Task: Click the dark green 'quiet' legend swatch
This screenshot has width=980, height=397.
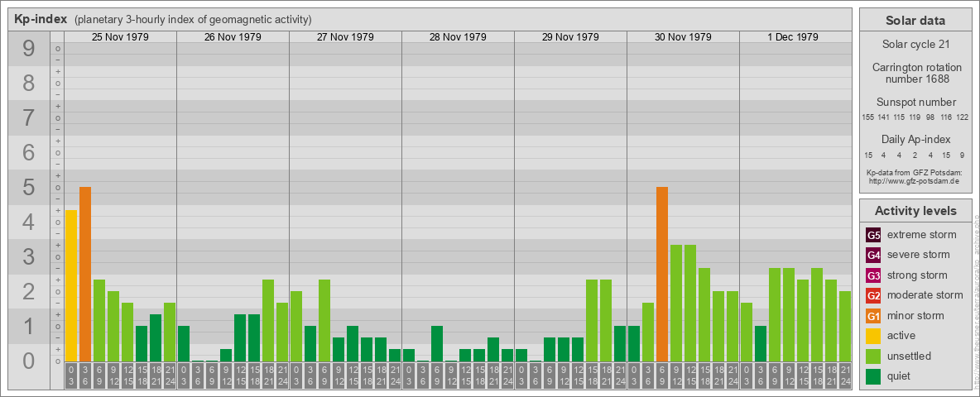Action: click(x=873, y=375)
